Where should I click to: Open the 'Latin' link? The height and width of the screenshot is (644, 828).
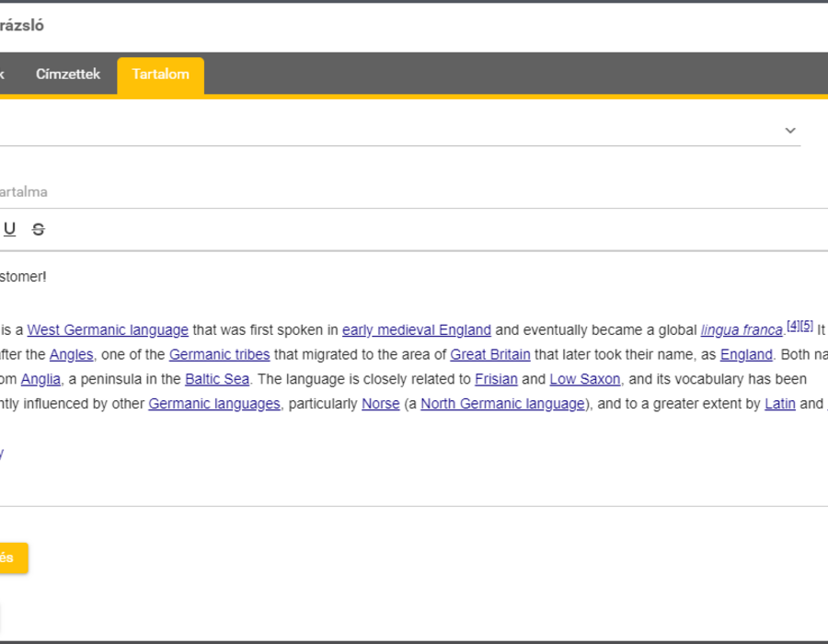point(780,404)
